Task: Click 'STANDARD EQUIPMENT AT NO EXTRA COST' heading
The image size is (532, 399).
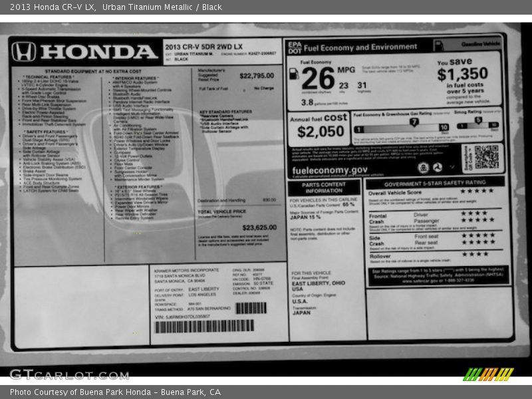Action: click(93, 72)
